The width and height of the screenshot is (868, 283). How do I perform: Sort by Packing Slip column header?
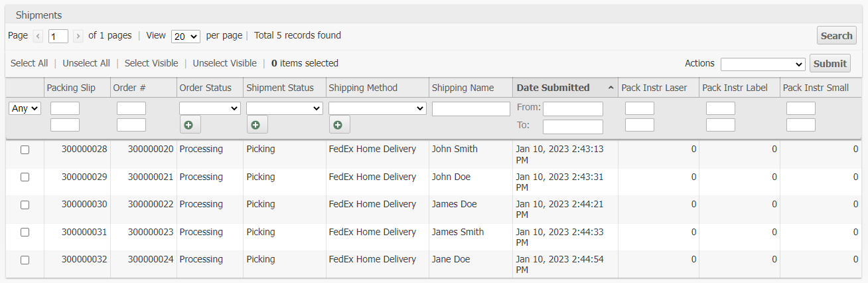point(71,88)
